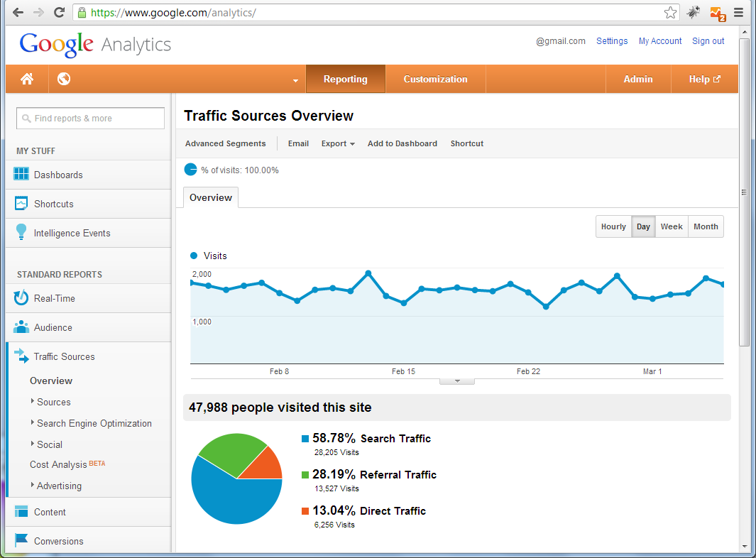Click the Find reports & more search field

(91, 118)
